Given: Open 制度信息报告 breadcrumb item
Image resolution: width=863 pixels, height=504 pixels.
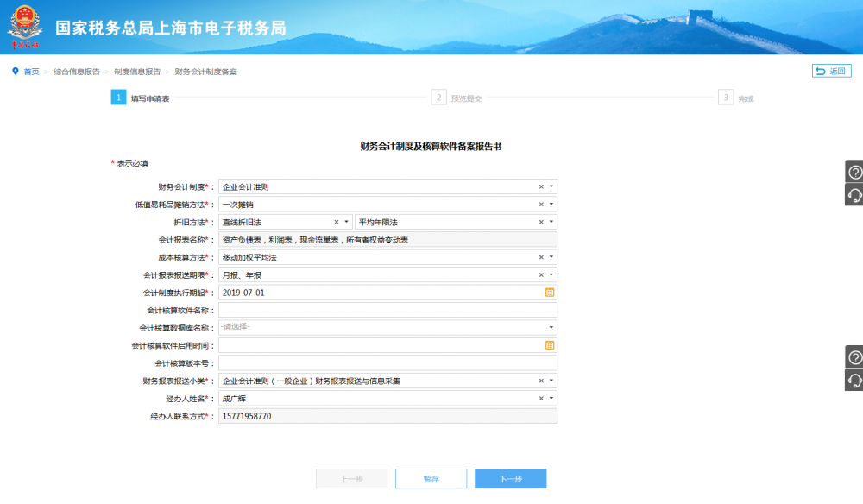Looking at the screenshot, I should tap(137, 72).
